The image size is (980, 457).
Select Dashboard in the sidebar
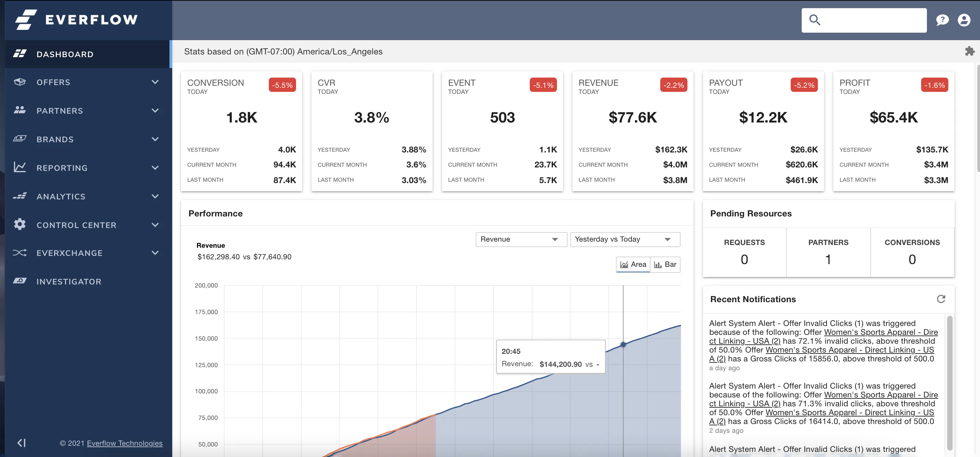click(65, 54)
